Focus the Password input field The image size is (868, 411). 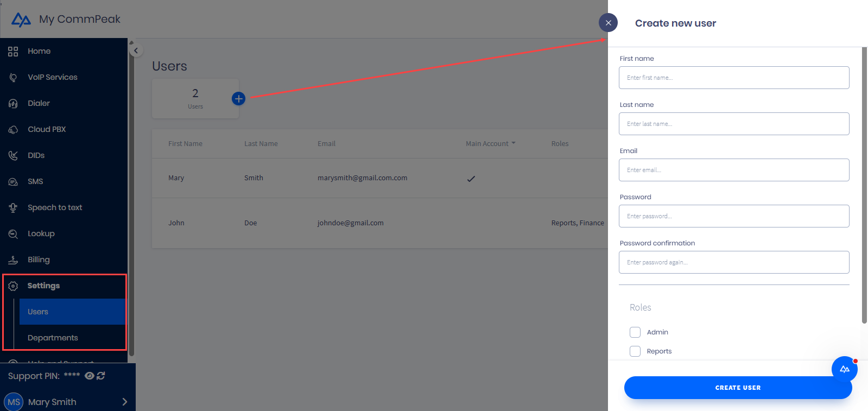point(734,216)
